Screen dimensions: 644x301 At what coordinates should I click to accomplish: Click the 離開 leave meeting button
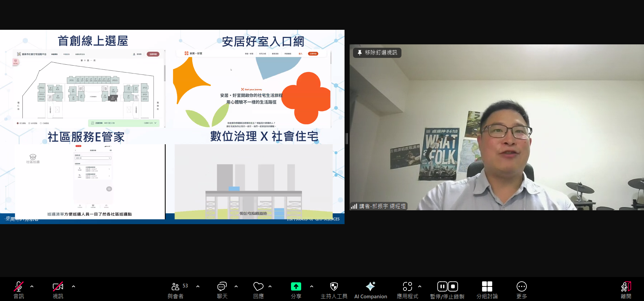(x=626, y=290)
